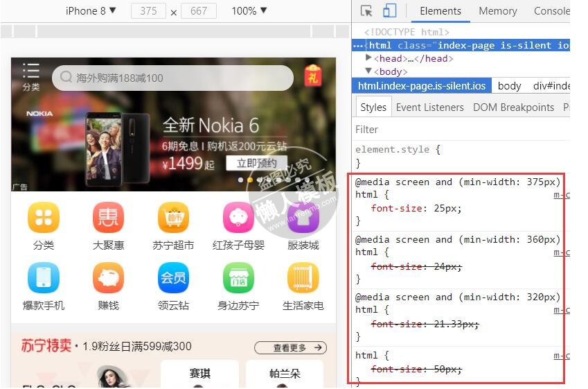The width and height of the screenshot is (588, 389).
Task: Open the 爆款手机 phone icon
Action: point(44,278)
